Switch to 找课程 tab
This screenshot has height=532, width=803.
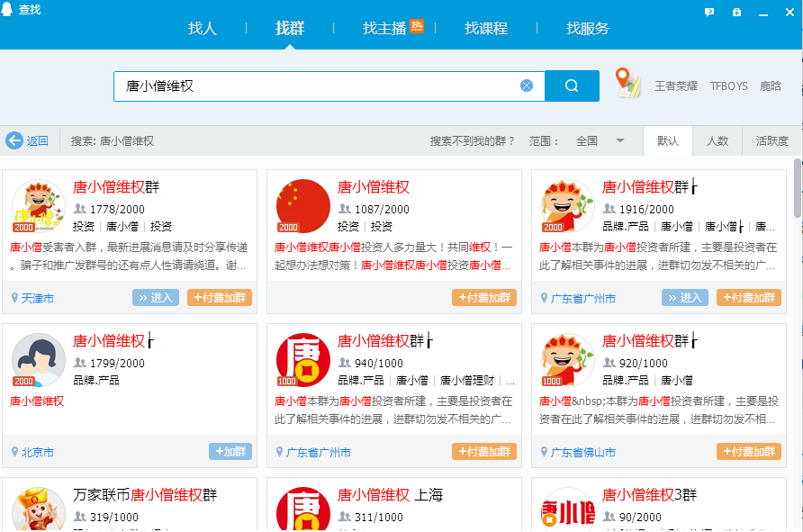(486, 29)
